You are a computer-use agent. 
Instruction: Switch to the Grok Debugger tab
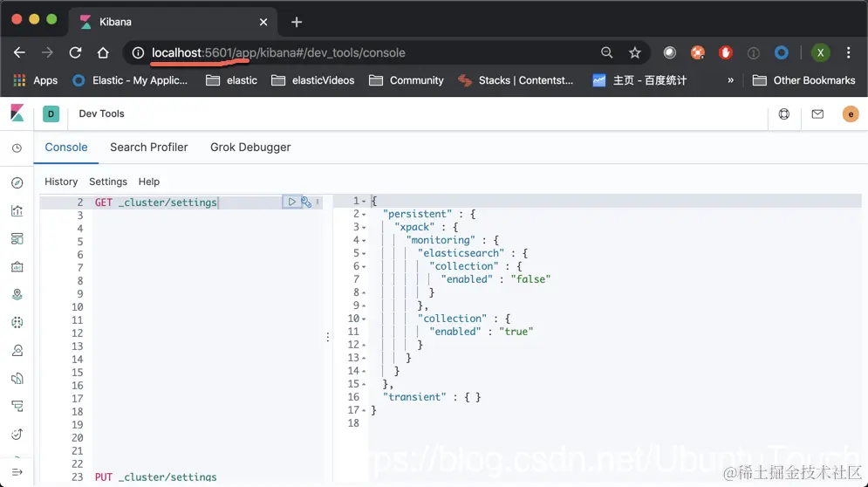250,147
